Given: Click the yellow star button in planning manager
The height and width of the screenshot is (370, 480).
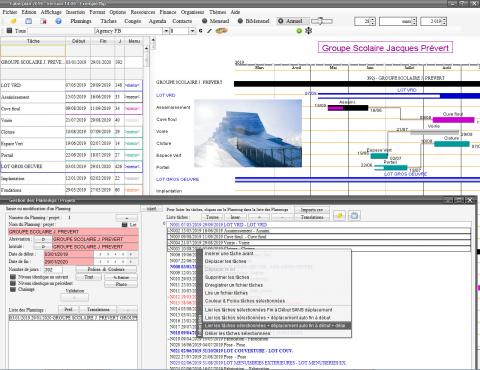Looking at the screenshot, I should click(x=339, y=216).
